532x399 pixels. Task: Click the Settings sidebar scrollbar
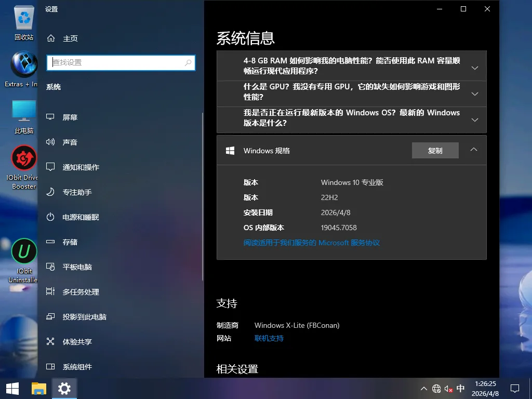click(x=203, y=197)
